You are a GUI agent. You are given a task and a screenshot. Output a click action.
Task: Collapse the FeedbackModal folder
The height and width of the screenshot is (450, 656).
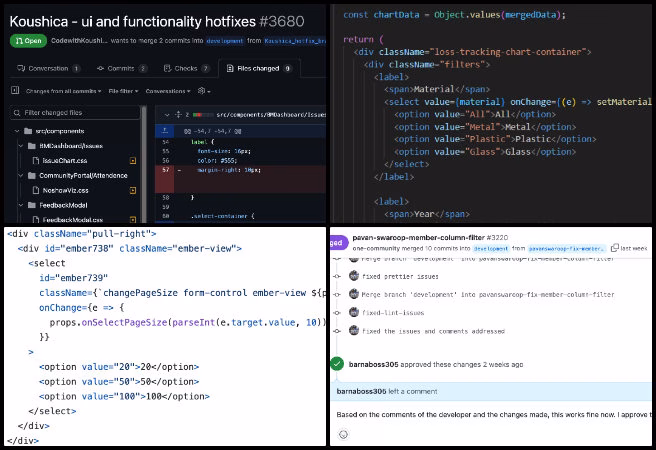click(x=20, y=205)
